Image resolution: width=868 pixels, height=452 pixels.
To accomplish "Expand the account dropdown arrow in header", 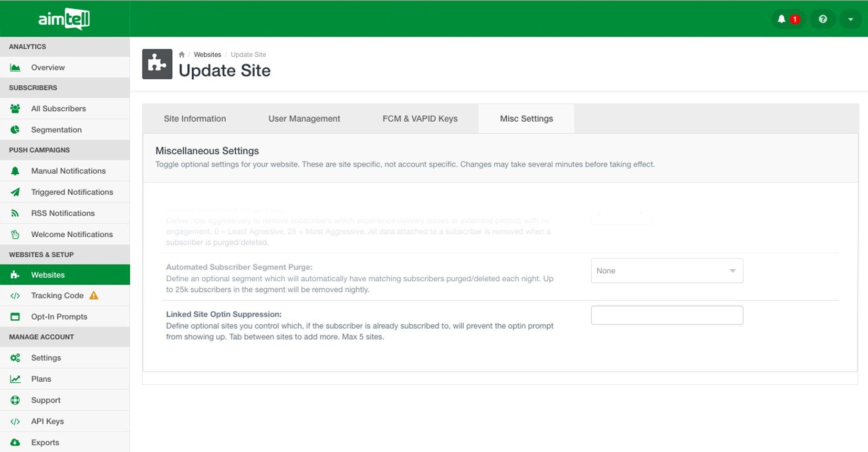I will pyautogui.click(x=850, y=19).
